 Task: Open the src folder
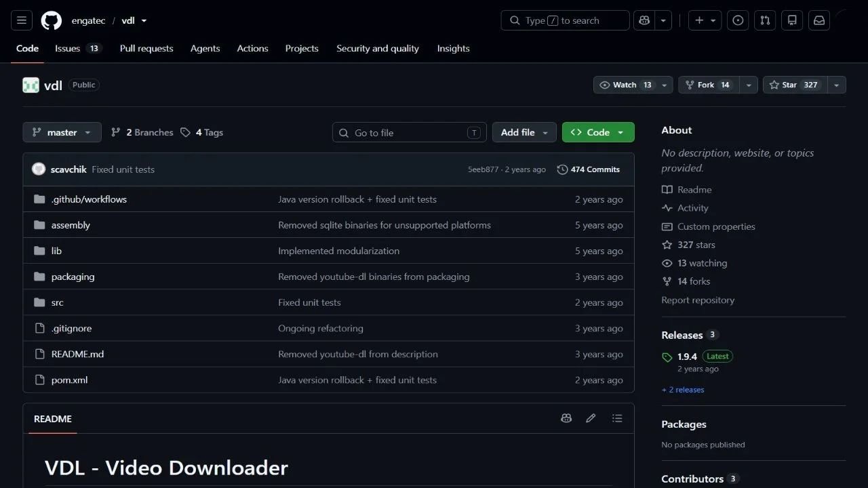(57, 302)
